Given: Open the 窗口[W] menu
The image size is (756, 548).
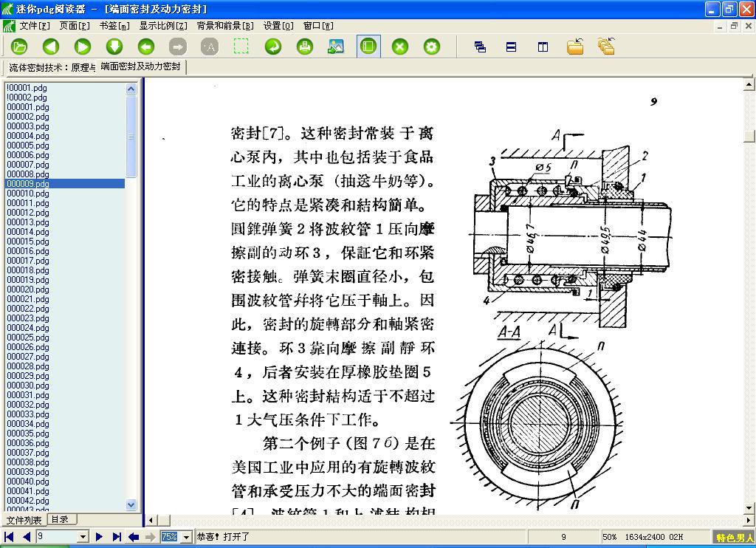Looking at the screenshot, I should click(318, 26).
